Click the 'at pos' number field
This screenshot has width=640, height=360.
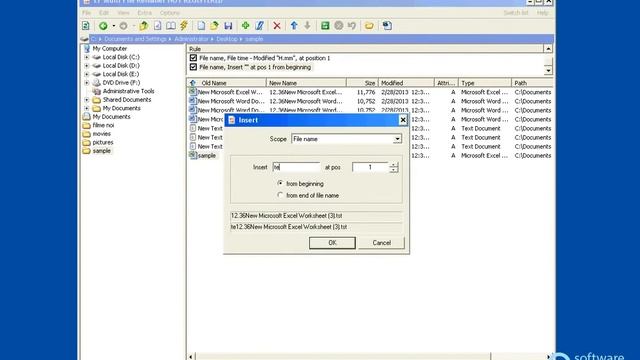point(370,167)
